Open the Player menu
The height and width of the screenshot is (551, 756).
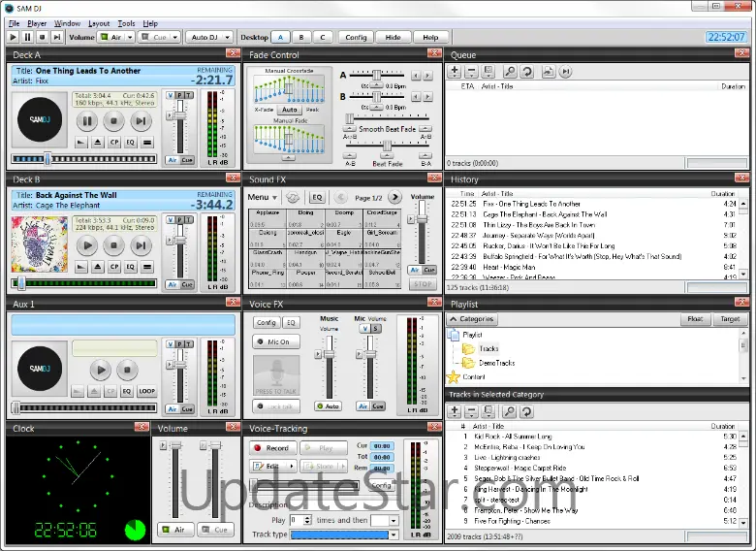point(37,23)
